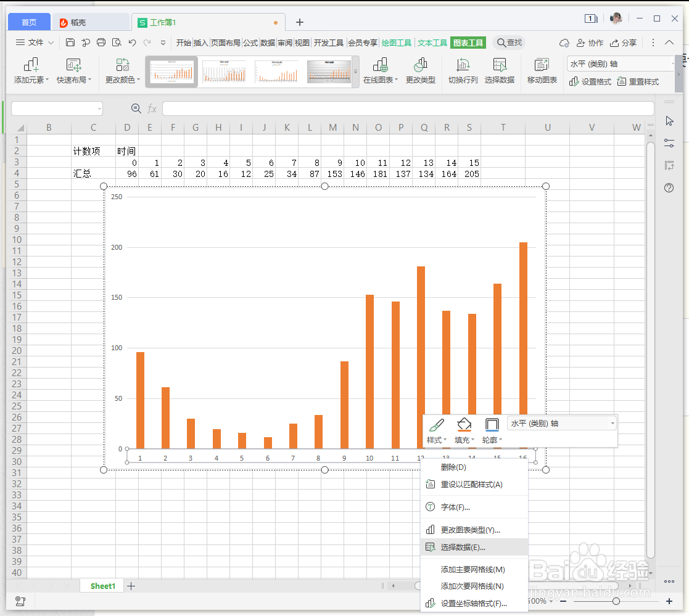Click the 更改类型 icon
This screenshot has width=689, height=616.
pos(421,71)
